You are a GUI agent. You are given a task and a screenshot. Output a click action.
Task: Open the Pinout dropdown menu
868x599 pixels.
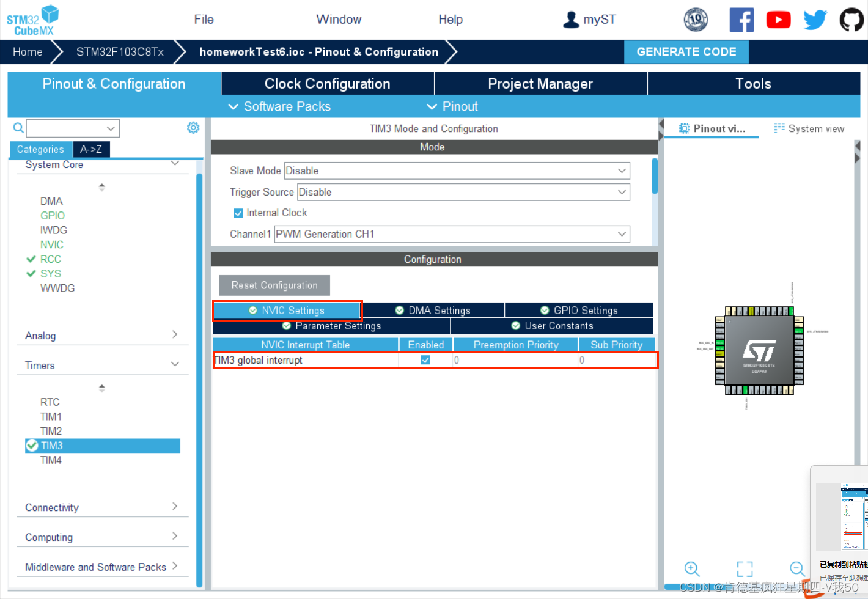click(452, 106)
